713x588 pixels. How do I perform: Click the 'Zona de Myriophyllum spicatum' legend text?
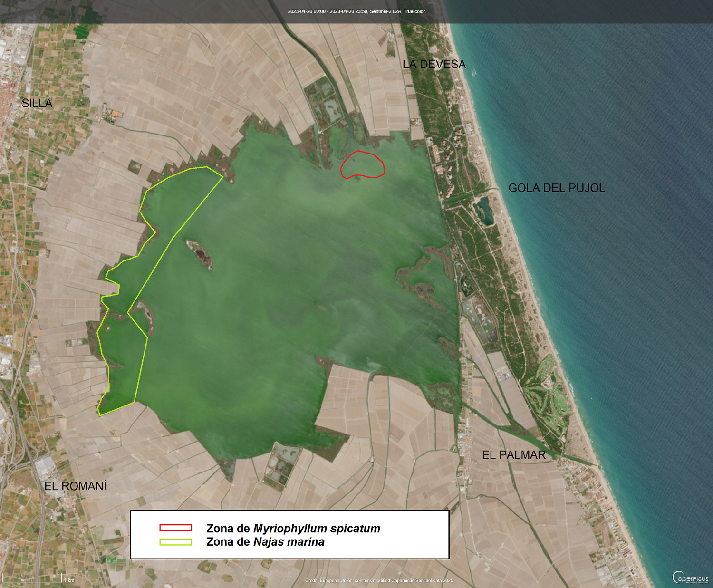click(293, 529)
